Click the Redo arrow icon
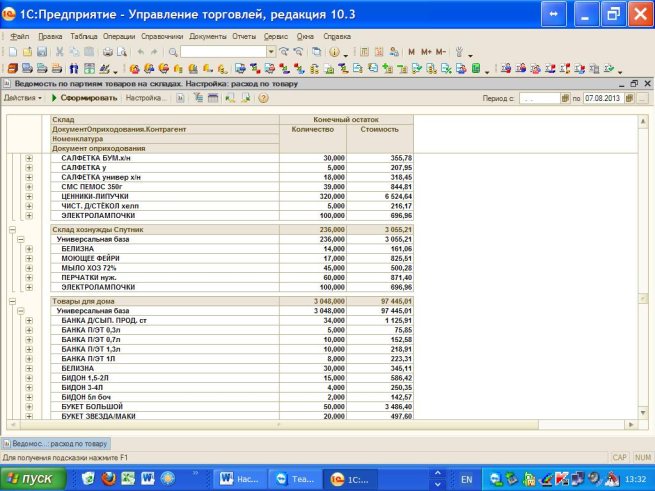Screen dimensions: 655x491 pyautogui.click(x=154, y=52)
